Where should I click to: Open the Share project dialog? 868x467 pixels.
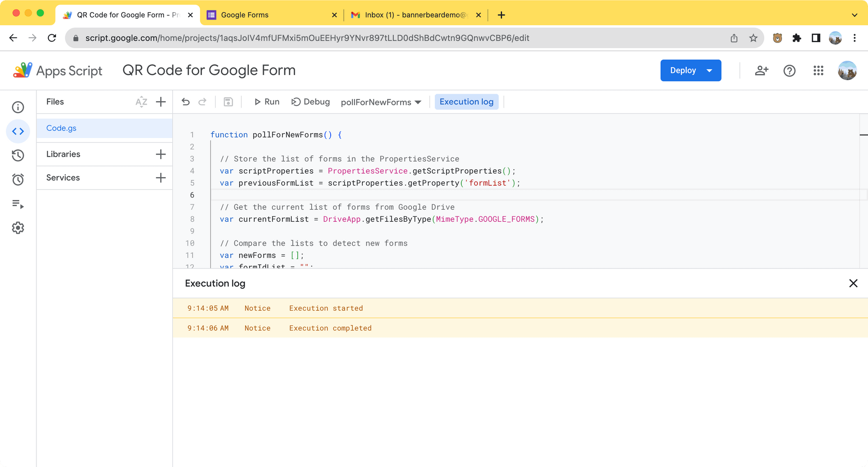[762, 70]
